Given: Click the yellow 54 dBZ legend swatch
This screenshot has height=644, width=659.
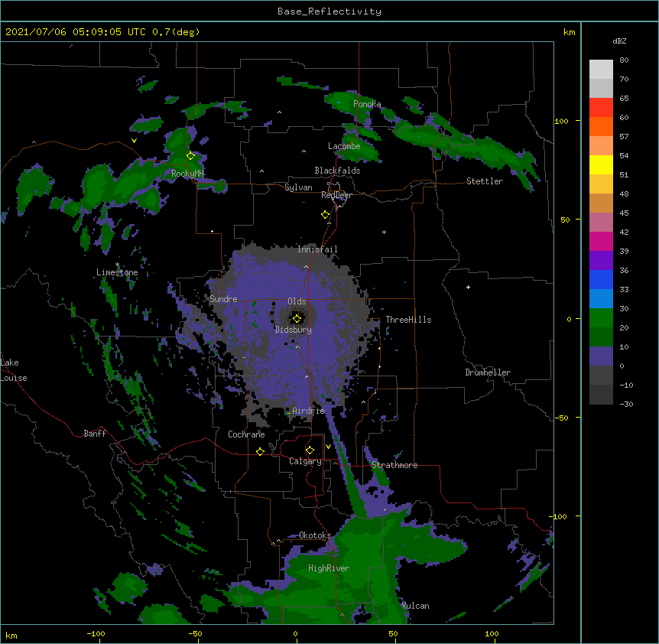Looking at the screenshot, I should pyautogui.click(x=601, y=164).
